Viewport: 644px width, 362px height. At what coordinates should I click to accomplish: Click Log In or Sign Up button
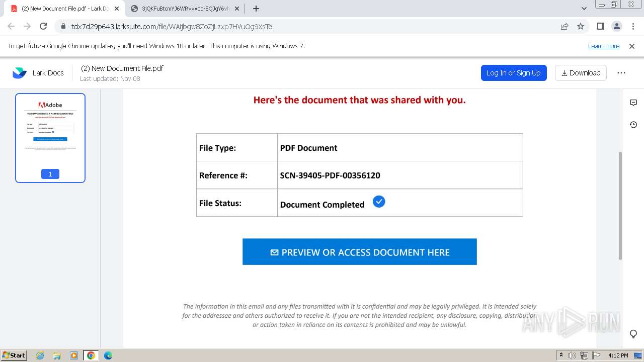(514, 73)
